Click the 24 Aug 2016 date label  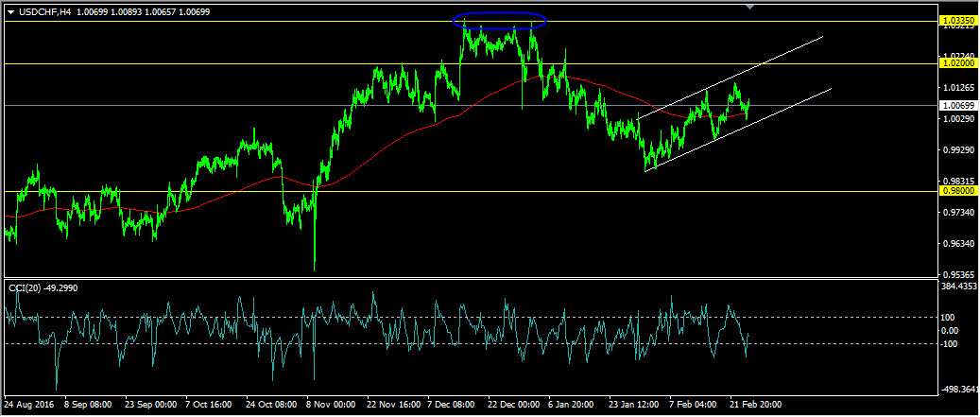pos(28,405)
